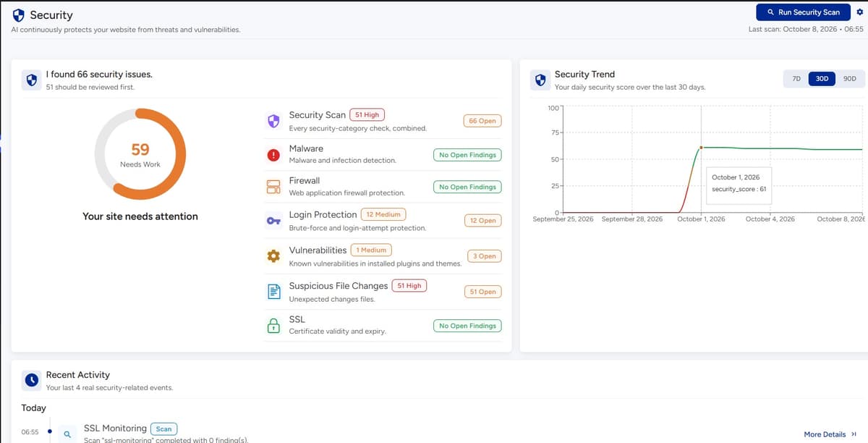Click the Security Trend shield icon
Viewport: 868px width, 443px height.
coord(539,80)
